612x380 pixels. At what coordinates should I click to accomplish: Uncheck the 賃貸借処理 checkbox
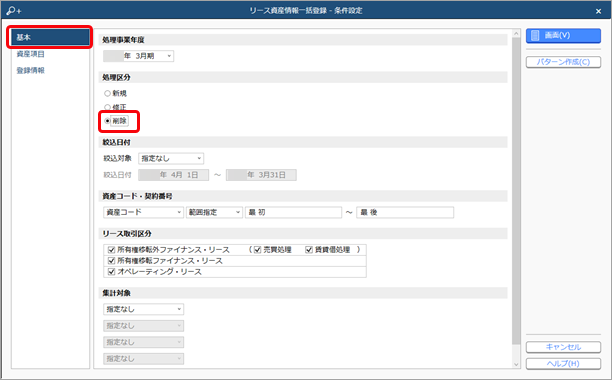coord(309,250)
